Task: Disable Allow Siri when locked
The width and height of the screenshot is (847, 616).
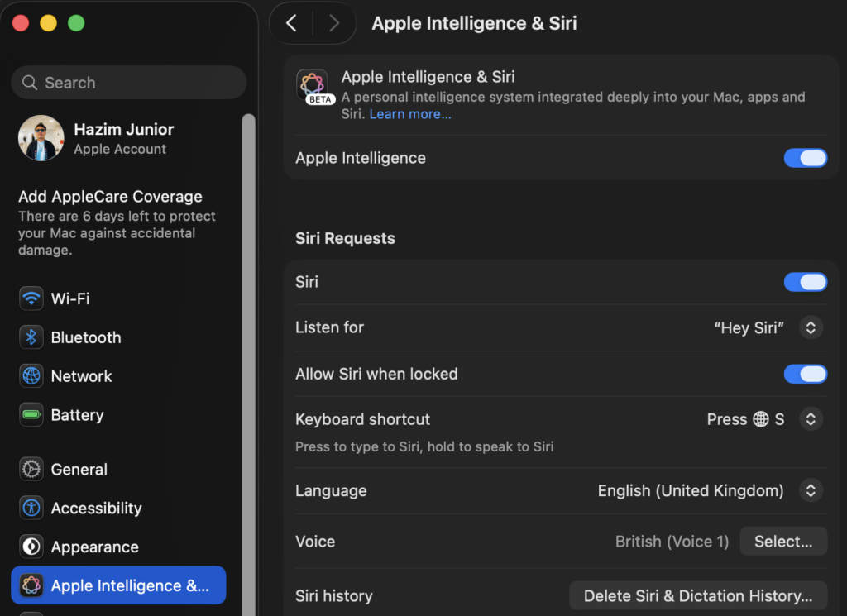Action: (x=806, y=374)
